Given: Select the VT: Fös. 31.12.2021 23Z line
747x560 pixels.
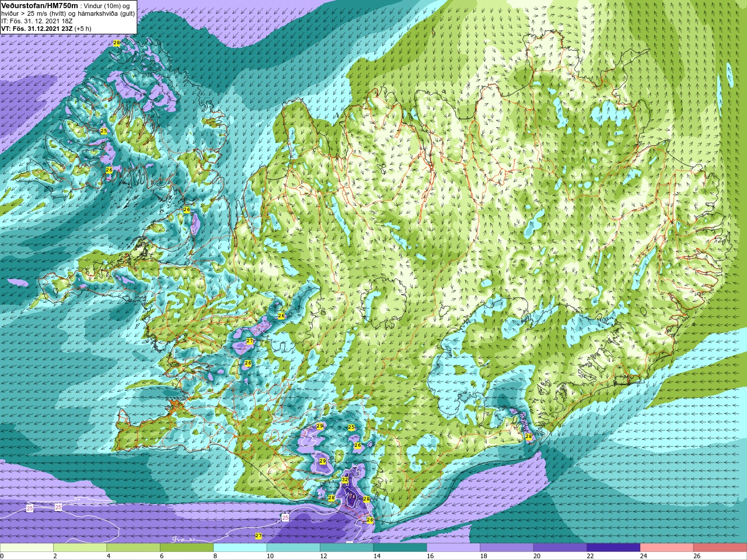Looking at the screenshot, I should coord(36,28).
